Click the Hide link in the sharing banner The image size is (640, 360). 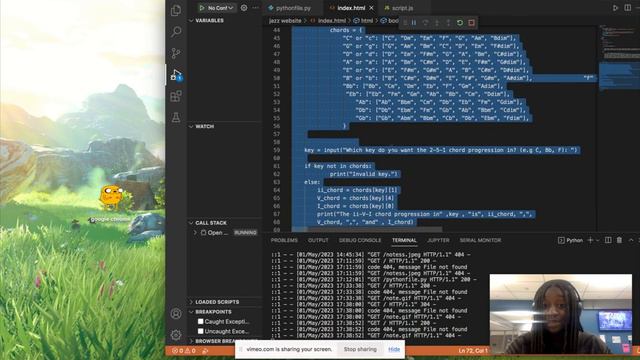pyautogui.click(x=394, y=349)
